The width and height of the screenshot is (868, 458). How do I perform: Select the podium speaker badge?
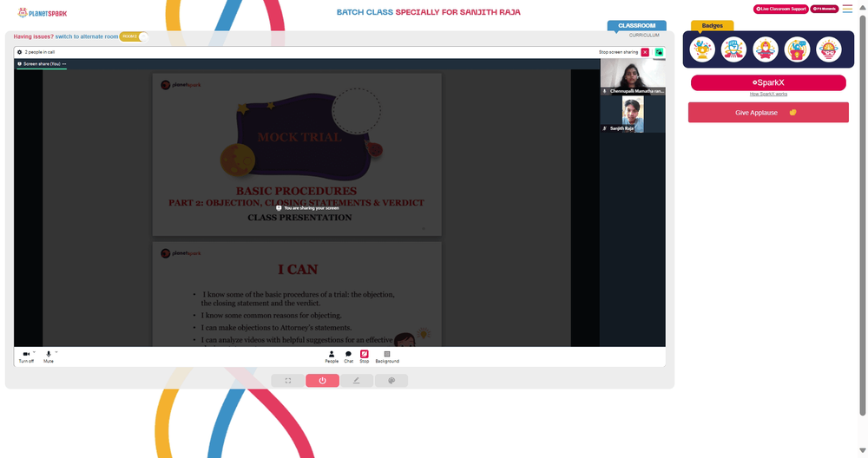(797, 49)
